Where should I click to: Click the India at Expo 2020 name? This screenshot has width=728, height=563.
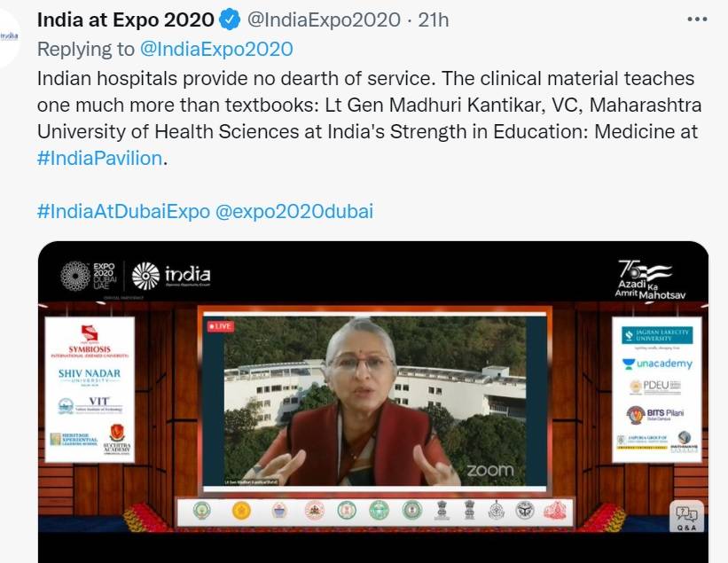(x=125, y=20)
